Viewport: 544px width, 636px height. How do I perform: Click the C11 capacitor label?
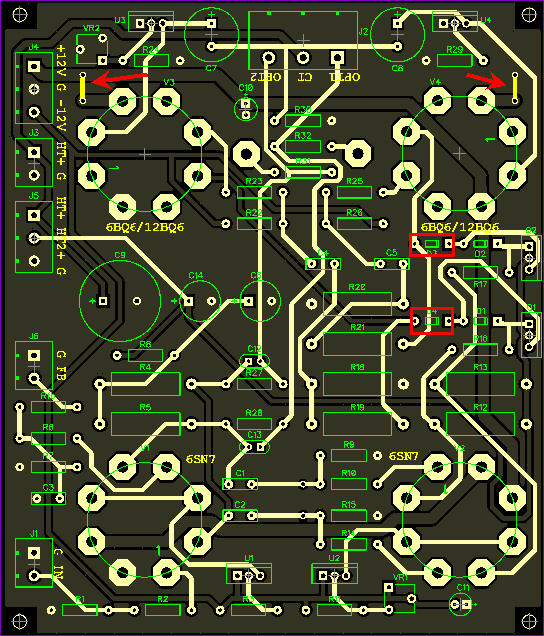[463, 587]
